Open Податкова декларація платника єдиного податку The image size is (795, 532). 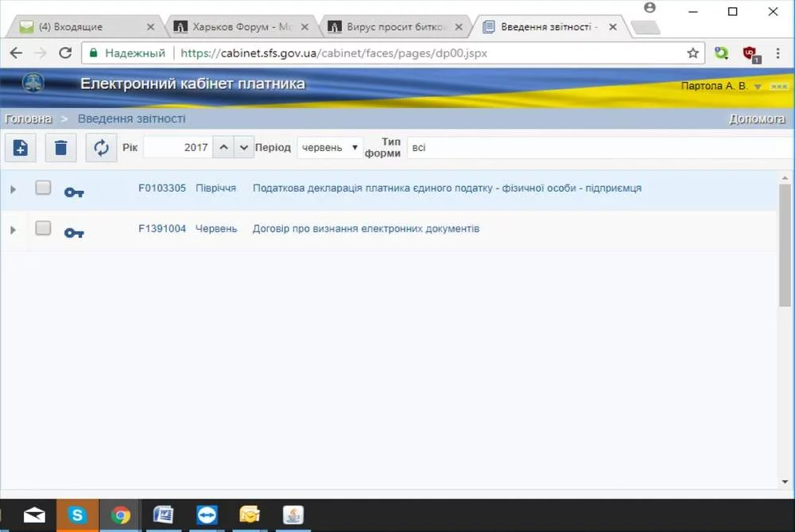(x=447, y=188)
